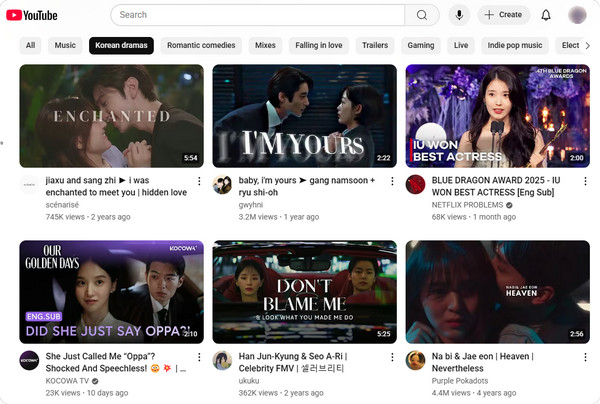Open 'She Just Called Me Oppa' title link

pos(116,362)
